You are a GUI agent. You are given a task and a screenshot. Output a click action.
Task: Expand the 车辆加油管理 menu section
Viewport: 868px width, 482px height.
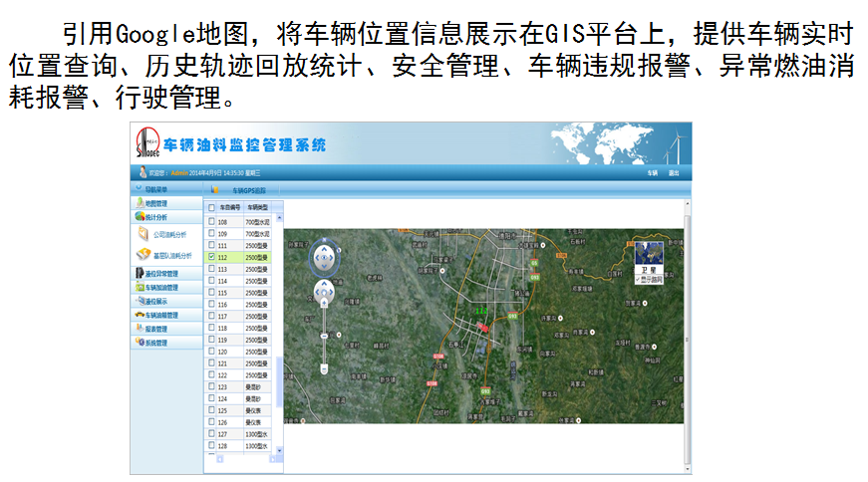pyautogui.click(x=159, y=287)
